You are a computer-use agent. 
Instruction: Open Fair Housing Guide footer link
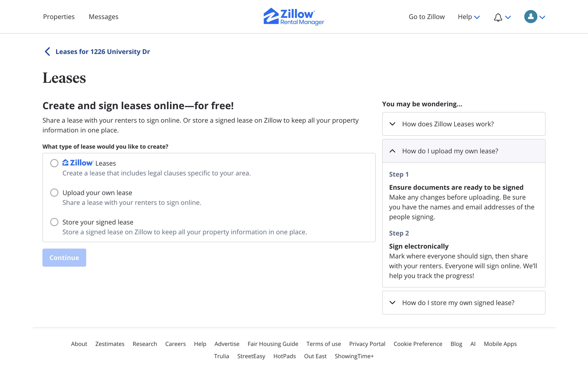pos(273,344)
